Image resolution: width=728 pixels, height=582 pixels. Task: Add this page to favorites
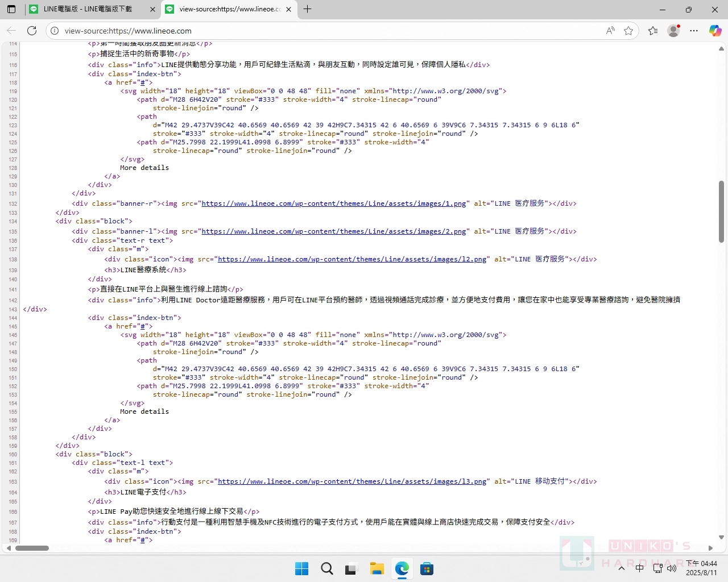tap(628, 31)
